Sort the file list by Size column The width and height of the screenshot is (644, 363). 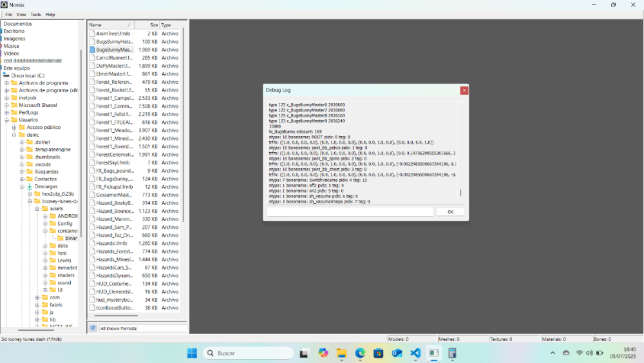(153, 25)
